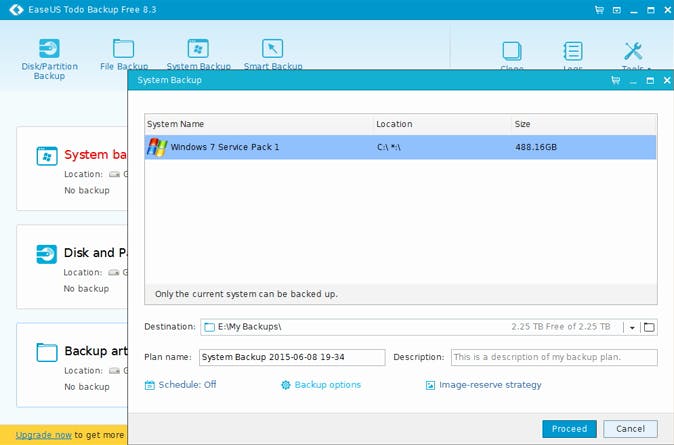Image resolution: width=674 pixels, height=445 pixels.
Task: Click gear icon beside Backup options
Action: (286, 385)
